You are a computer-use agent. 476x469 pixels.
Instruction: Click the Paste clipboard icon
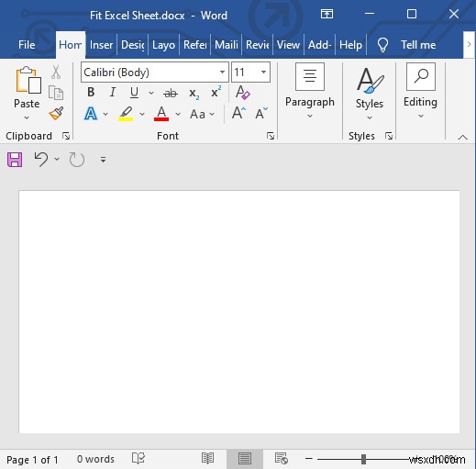[28, 80]
